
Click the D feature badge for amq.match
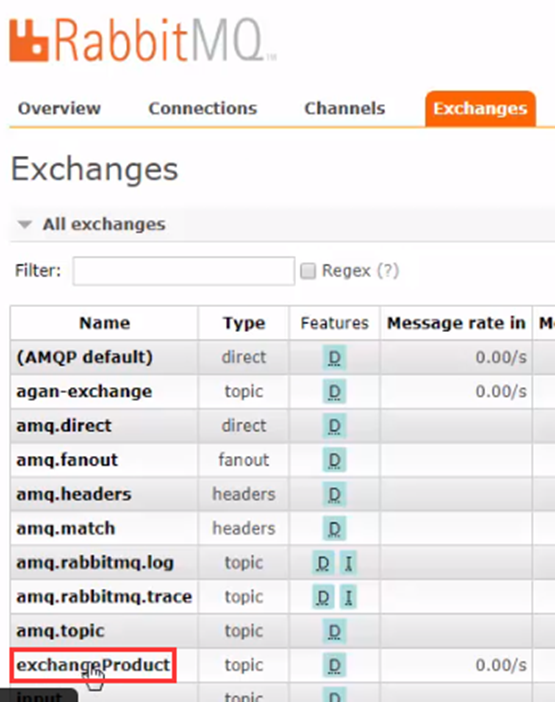(x=334, y=529)
